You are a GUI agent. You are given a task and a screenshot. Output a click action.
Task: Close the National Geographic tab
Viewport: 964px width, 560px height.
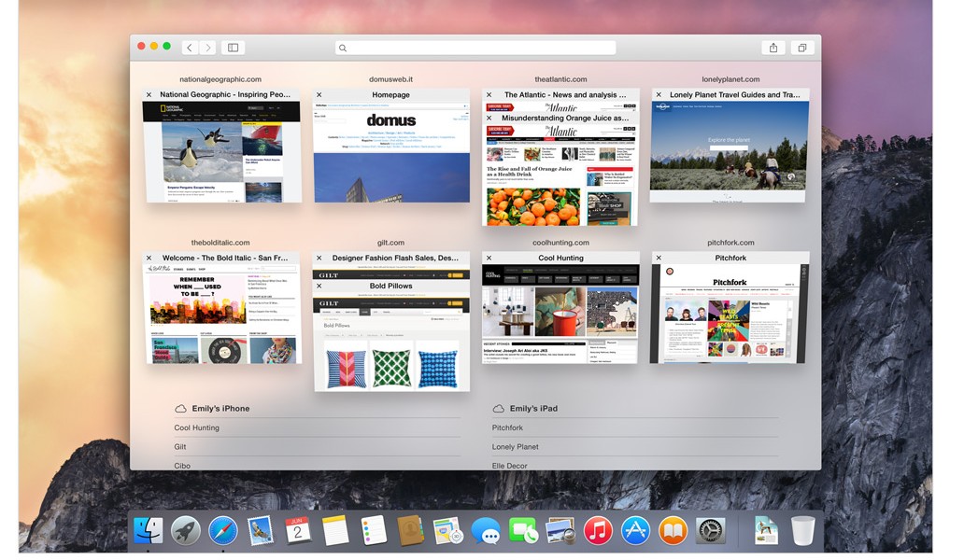[x=149, y=94]
